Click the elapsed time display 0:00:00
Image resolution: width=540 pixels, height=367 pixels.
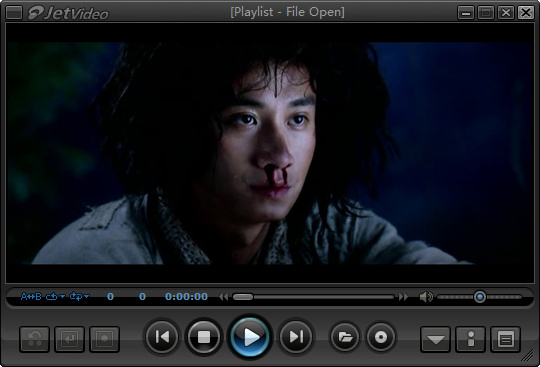186,296
